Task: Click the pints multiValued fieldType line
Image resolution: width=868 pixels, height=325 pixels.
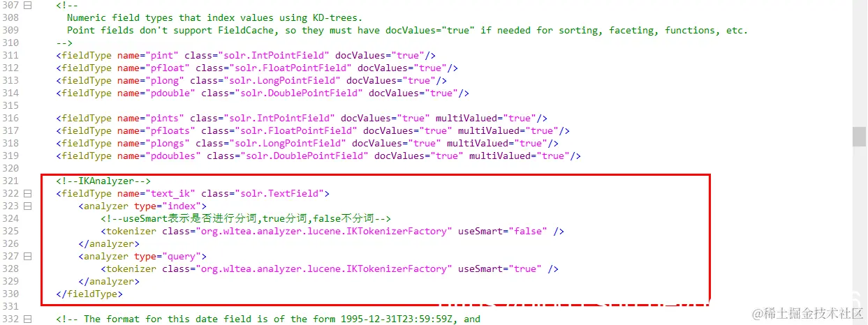Action: coord(302,118)
